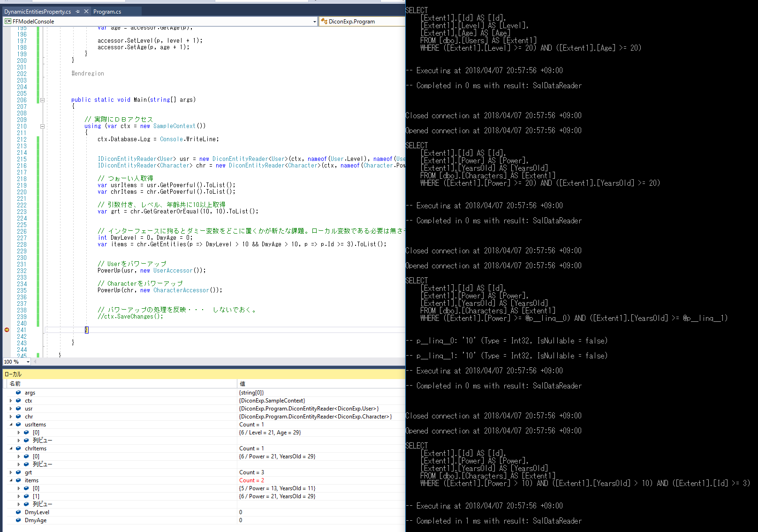
Task: Collapse the usrItems tree node
Action: 11,424
